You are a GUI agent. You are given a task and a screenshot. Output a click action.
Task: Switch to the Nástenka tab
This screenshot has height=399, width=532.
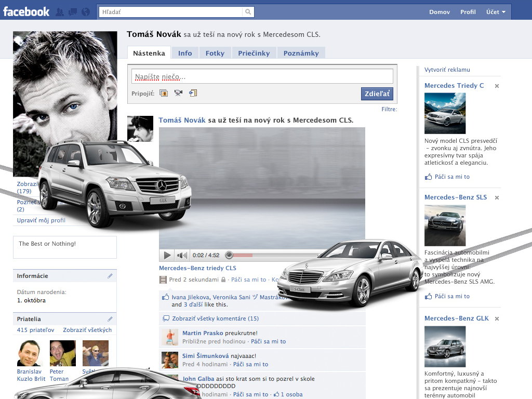click(x=149, y=53)
